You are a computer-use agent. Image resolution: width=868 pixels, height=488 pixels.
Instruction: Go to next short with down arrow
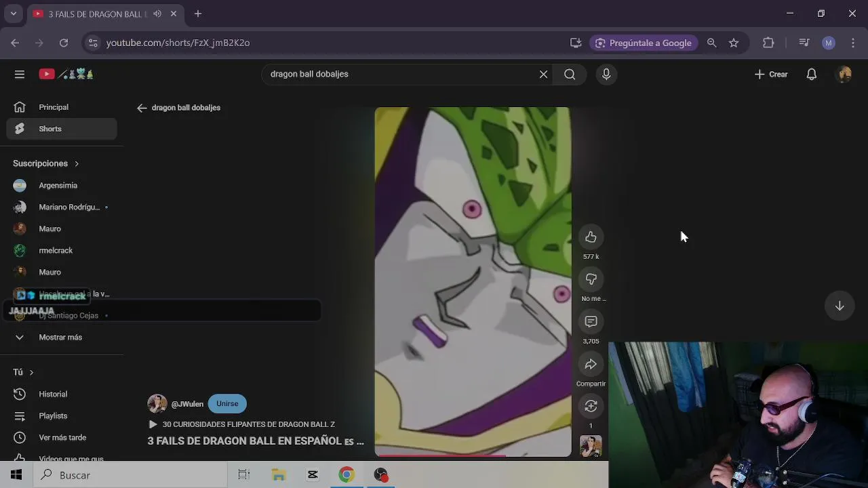coord(839,306)
